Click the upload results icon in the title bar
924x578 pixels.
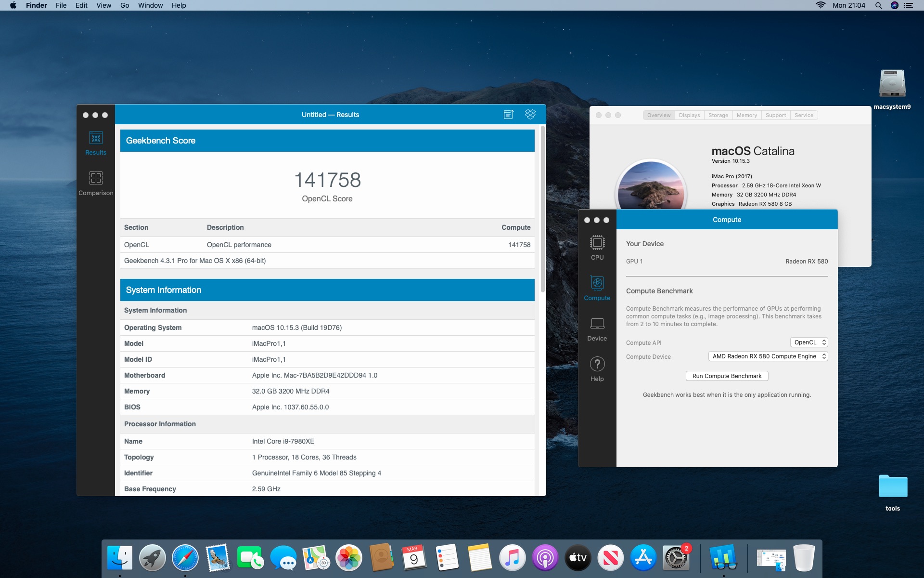508,115
